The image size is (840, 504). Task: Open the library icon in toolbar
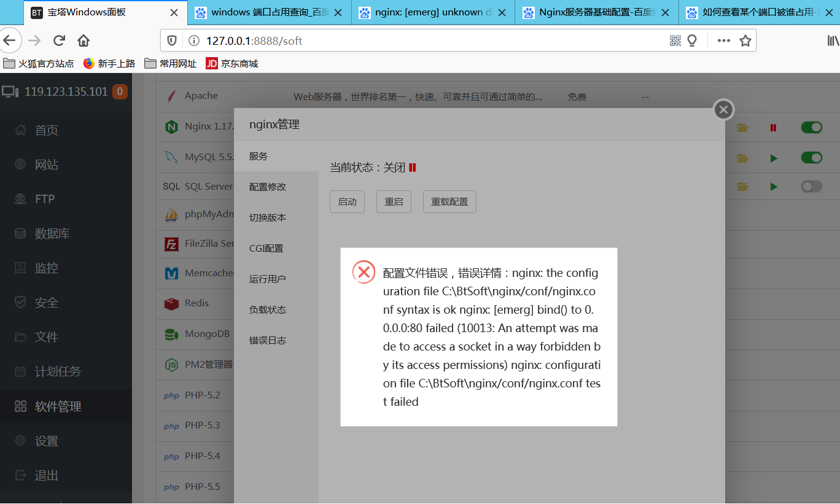tap(833, 41)
